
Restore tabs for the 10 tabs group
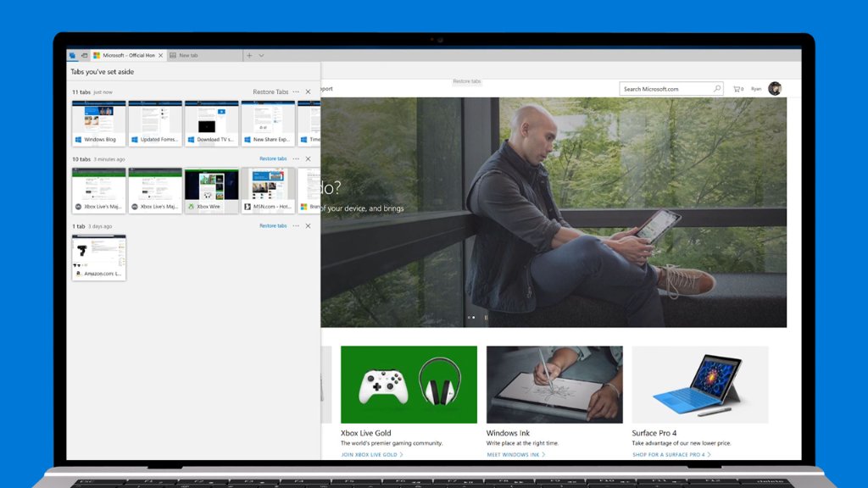pos(273,158)
